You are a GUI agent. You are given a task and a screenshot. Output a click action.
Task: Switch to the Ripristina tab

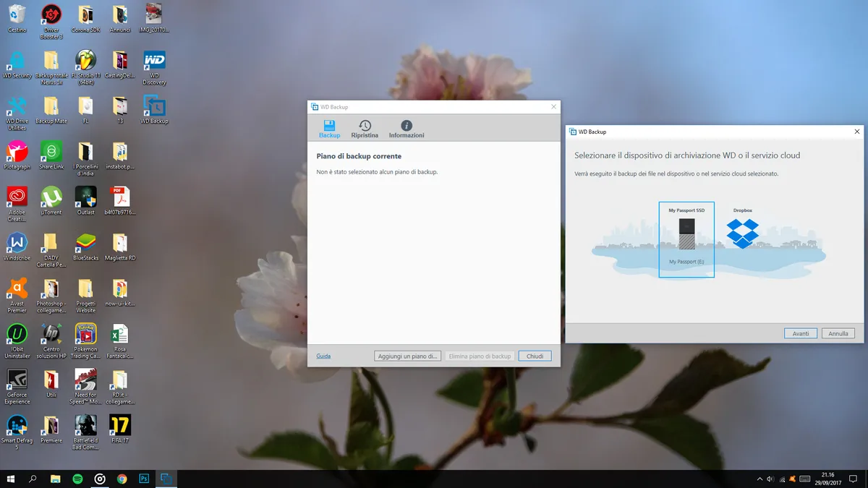[365, 129]
